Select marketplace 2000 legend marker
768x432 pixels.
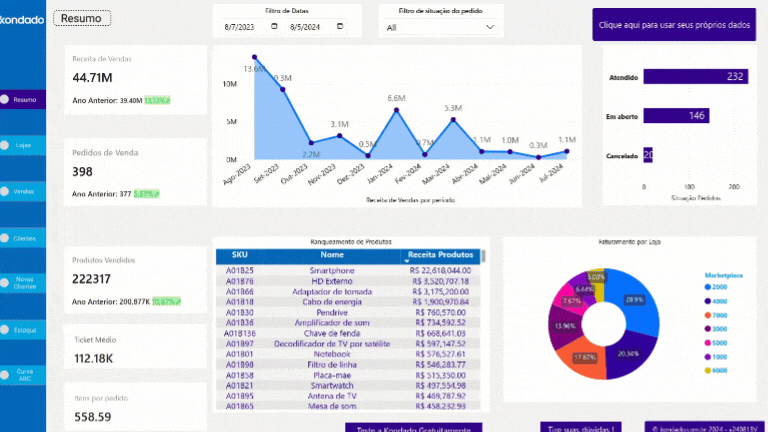(x=707, y=286)
